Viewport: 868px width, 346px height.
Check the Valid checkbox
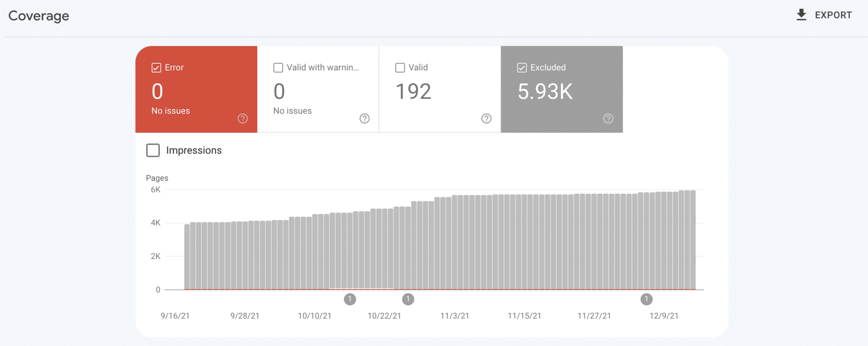(400, 68)
